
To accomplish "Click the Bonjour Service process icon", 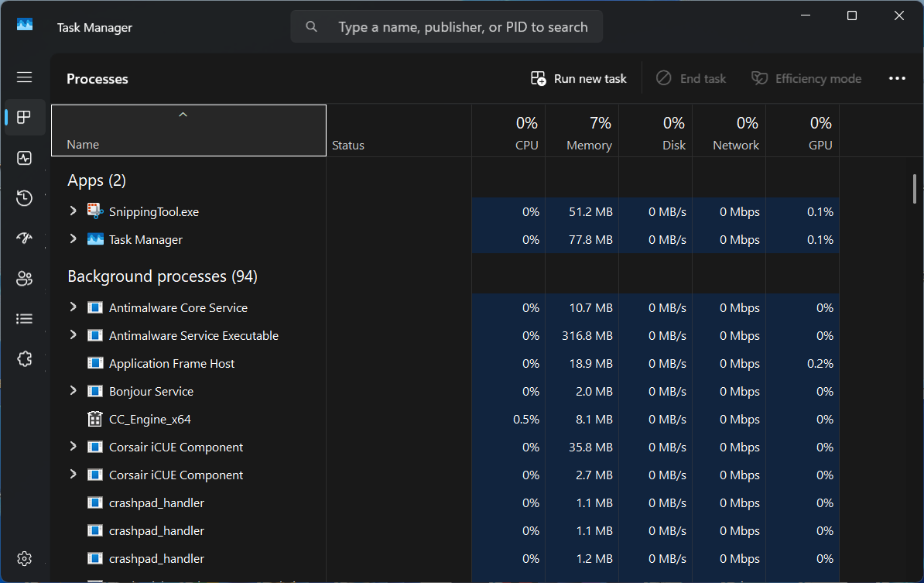I will [x=95, y=391].
